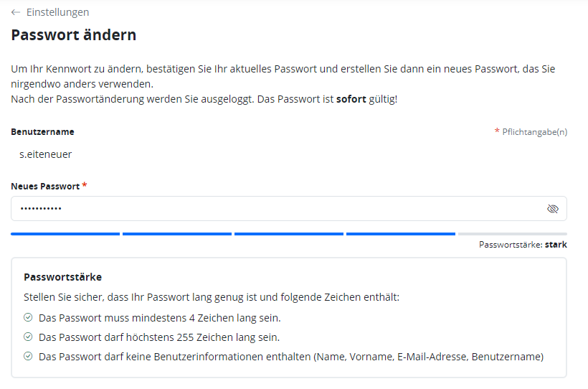The image size is (588, 389).
Task: Focus the Neues Passwort input field
Action: (289, 208)
